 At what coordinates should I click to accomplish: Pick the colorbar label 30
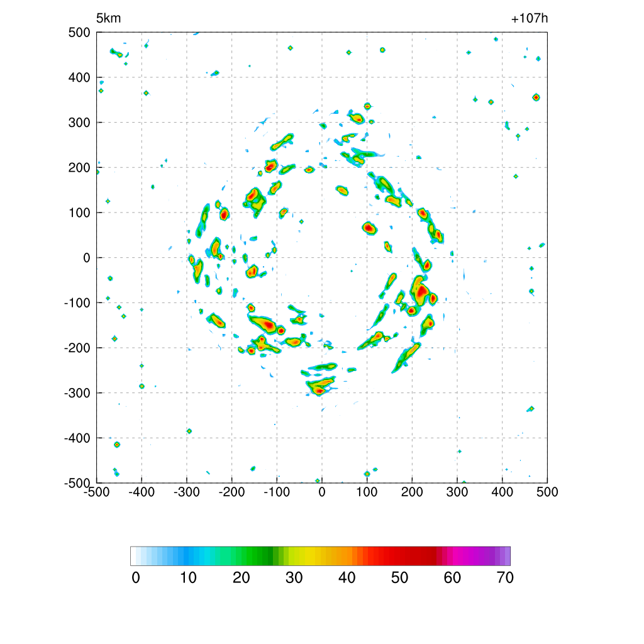pyautogui.click(x=294, y=578)
